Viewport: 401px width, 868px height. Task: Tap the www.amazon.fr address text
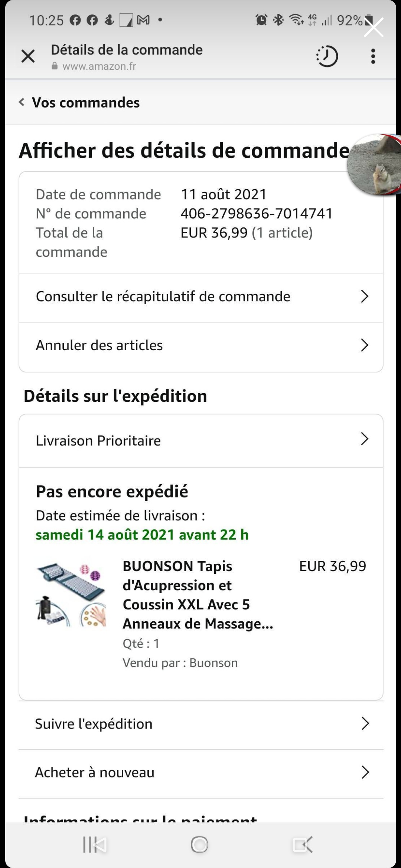point(99,66)
